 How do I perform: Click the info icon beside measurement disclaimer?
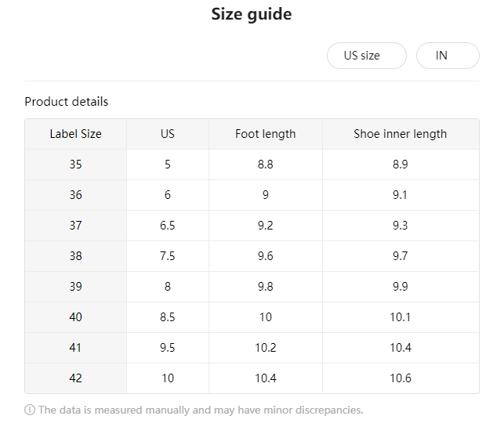click(30, 410)
